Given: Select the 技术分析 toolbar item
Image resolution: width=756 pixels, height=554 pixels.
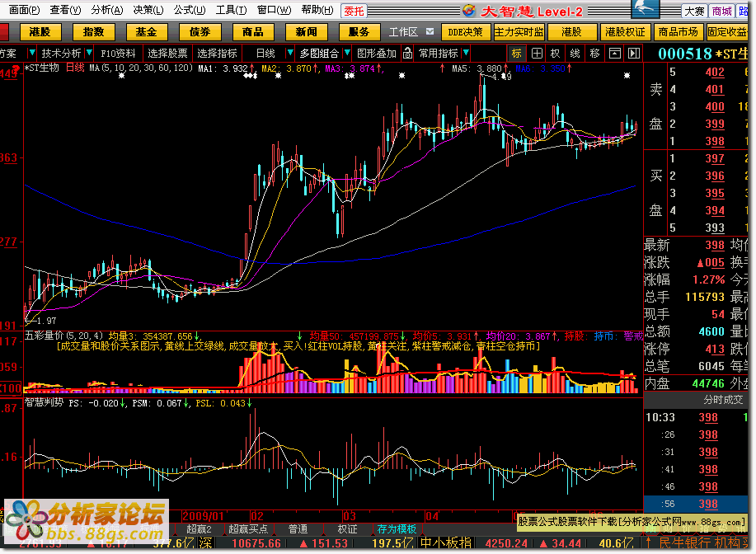Looking at the screenshot, I should point(61,53).
